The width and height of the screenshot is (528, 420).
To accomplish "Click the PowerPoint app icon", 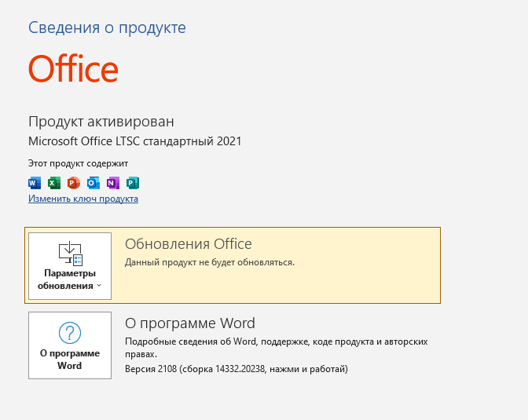I will [x=73, y=183].
